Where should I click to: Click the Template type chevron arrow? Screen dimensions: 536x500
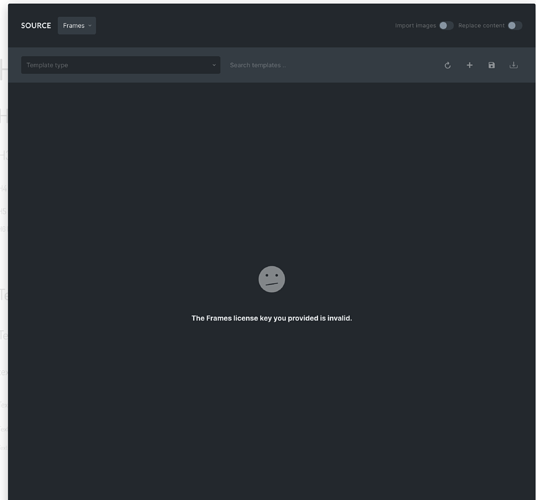[x=214, y=65]
